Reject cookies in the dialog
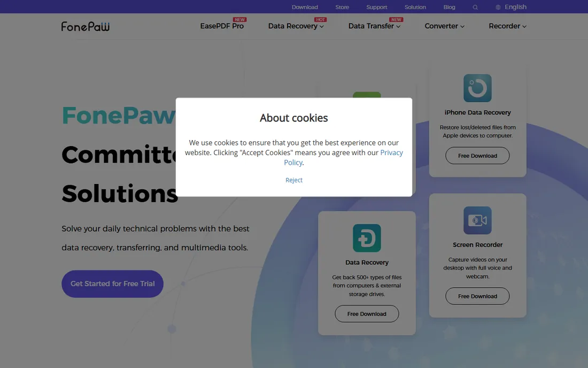Screen dimensions: 588x368 pos(294,180)
